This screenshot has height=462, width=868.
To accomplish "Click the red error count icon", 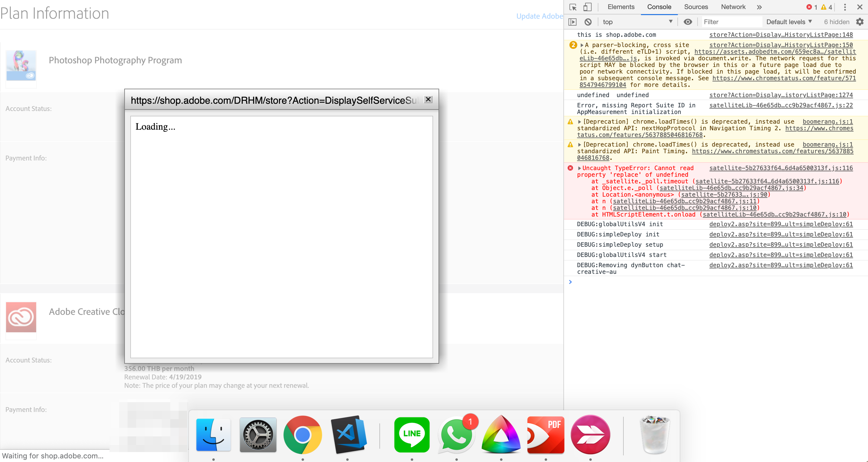I will pyautogui.click(x=809, y=7).
